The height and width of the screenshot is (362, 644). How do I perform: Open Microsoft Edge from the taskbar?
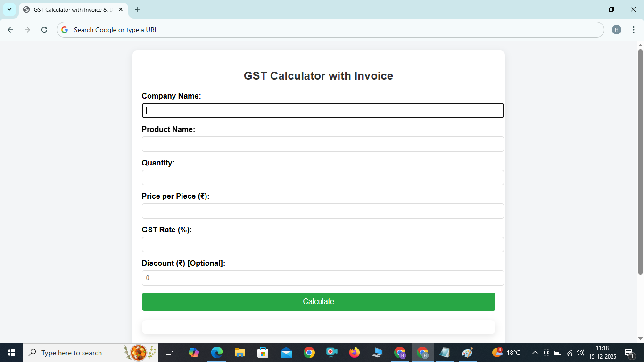coord(216,352)
